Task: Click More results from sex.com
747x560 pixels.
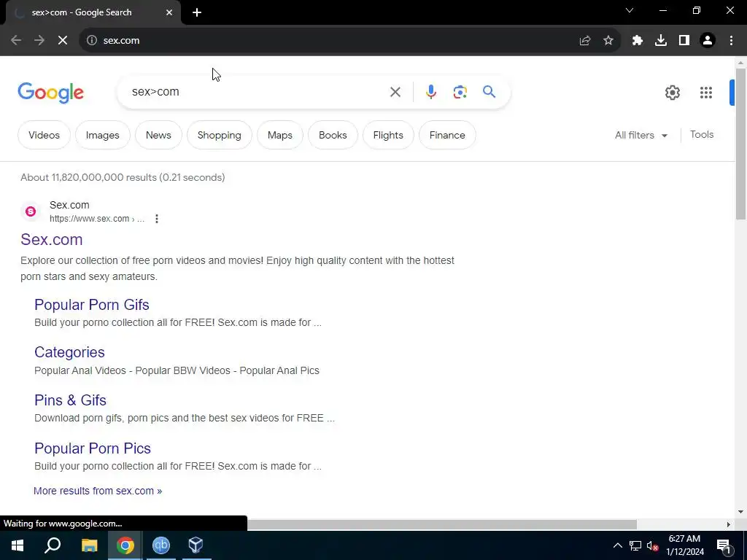Action: click(98, 491)
